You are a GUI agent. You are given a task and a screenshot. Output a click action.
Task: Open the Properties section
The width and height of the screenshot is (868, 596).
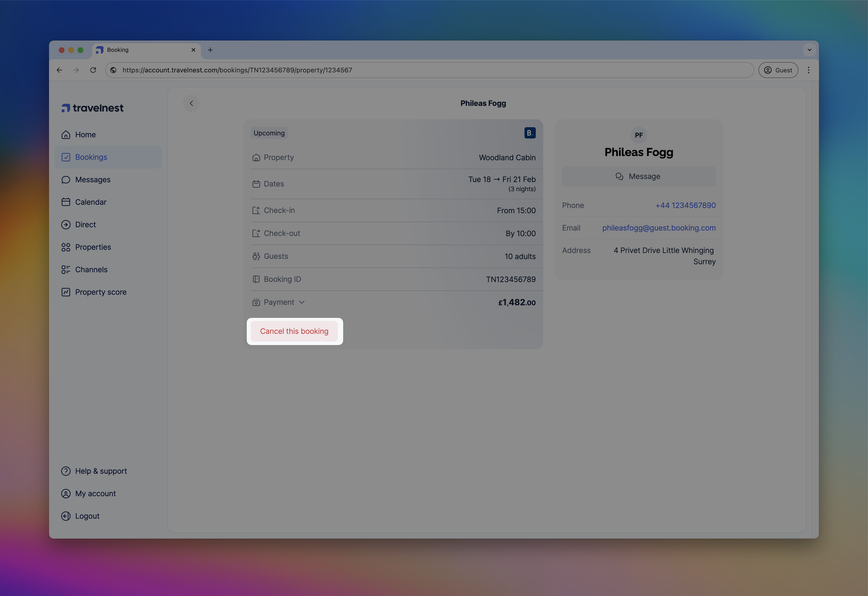tap(93, 247)
